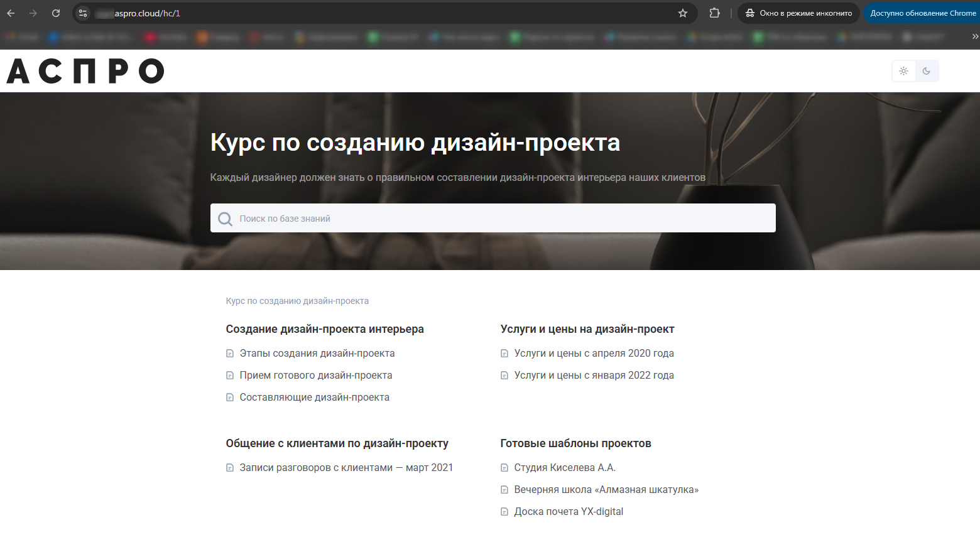980x547 pixels.
Task: Open 'Этапы создания дизайн-проекта' article
Action: coord(317,354)
